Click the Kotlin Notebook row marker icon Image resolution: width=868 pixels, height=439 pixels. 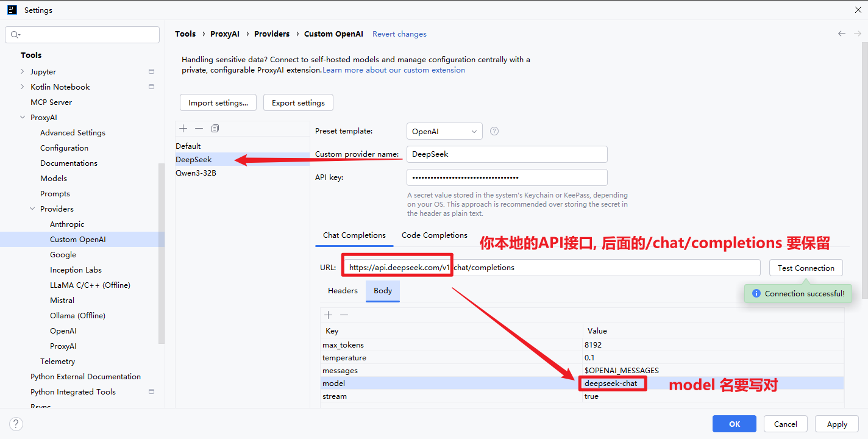(x=151, y=87)
